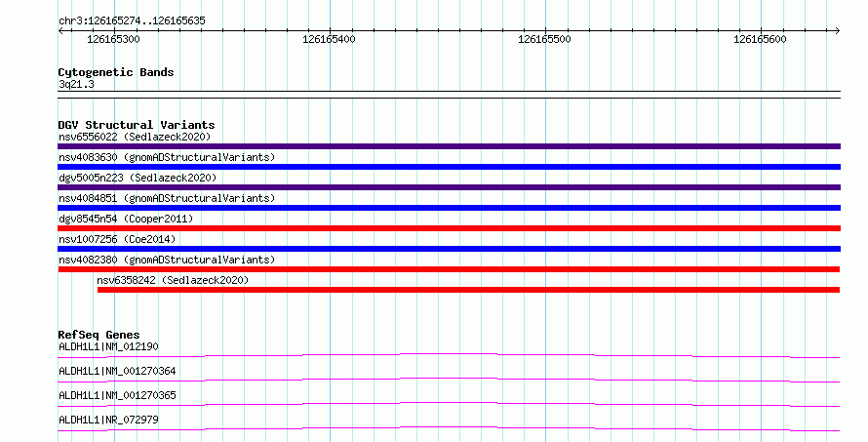Click the NM_001270364 magenta transcript line

pyautogui.click(x=449, y=380)
